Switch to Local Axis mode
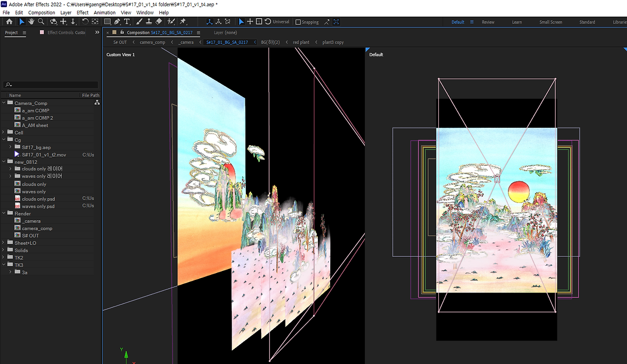 tap(210, 22)
